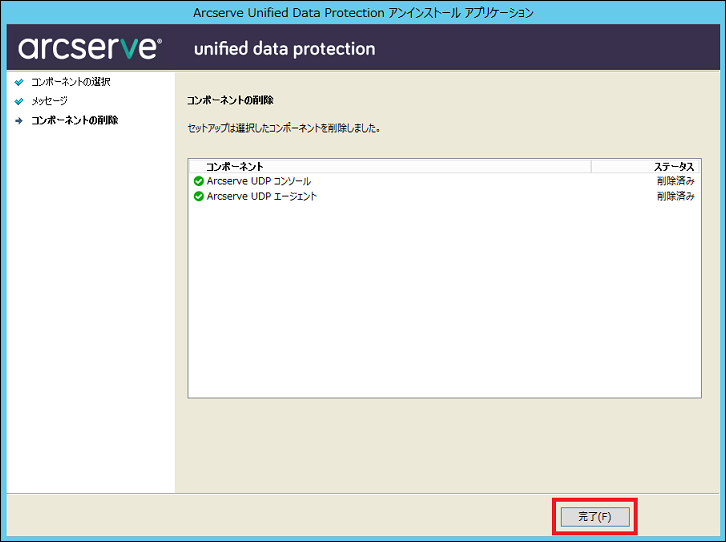The image size is (726, 542).
Task: Select the Arcserve UDP コンソール row
Action: point(444,181)
